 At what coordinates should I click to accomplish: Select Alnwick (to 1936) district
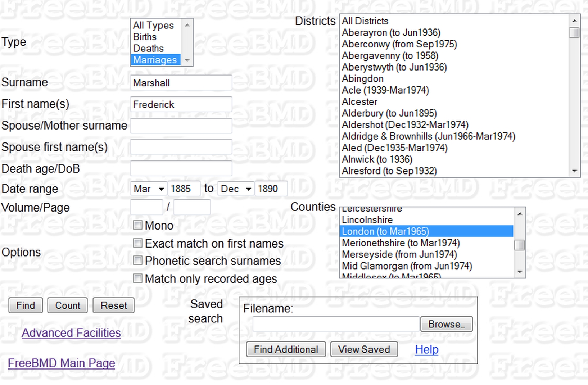(454, 159)
